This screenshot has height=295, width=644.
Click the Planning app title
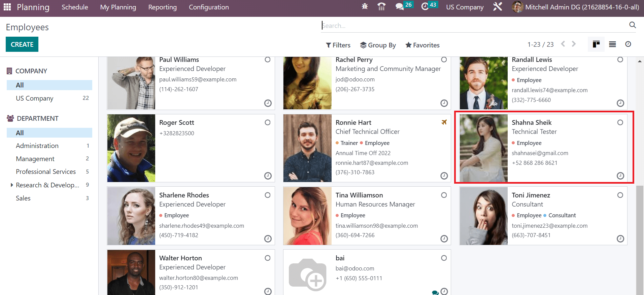point(33,7)
